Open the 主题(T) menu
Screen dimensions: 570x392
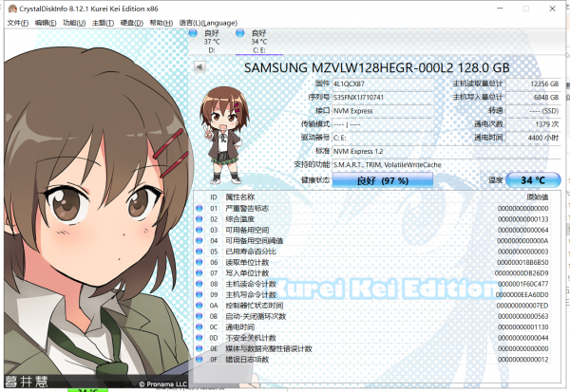[103, 23]
